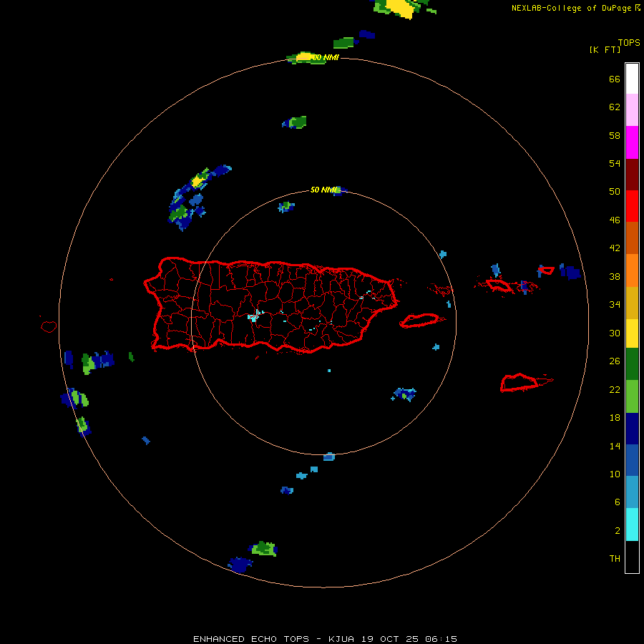Viewport: 644px width, 644px height.
Task: Pick the dark orange legend swatch
Action: [x=632, y=238]
